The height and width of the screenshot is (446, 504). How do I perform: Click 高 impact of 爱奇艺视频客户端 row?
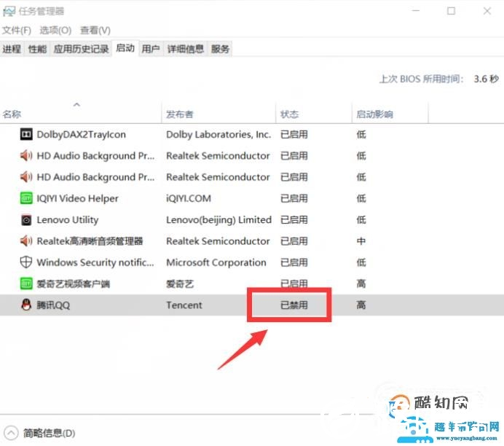(x=361, y=284)
